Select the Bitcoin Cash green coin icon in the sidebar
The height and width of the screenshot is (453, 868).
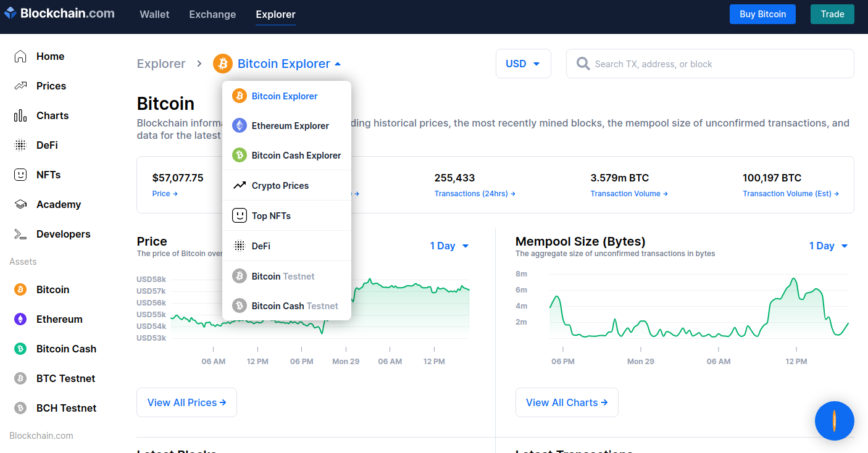point(20,349)
